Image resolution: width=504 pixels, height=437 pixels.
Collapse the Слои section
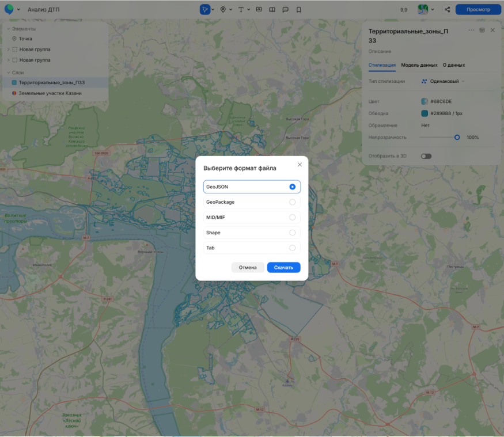8,73
